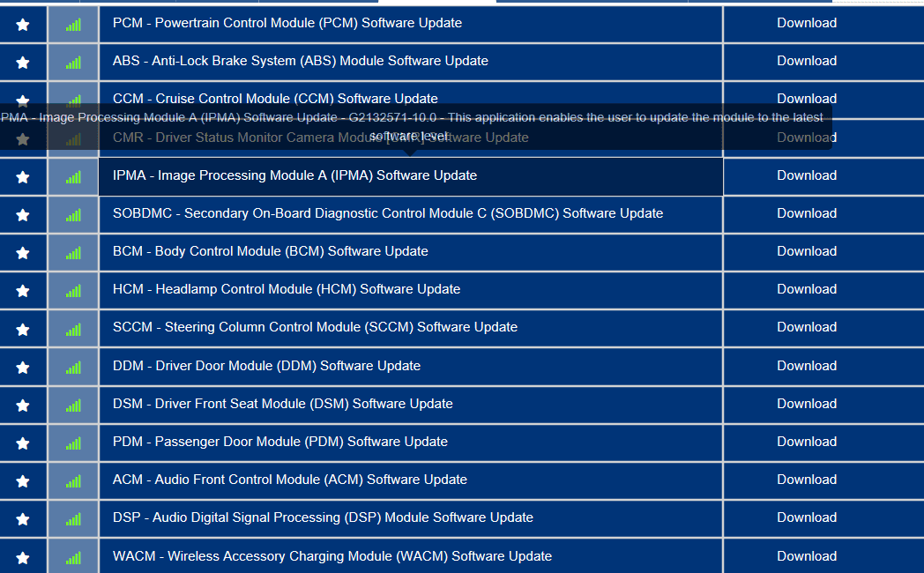Download the IPMA software update
The height and width of the screenshot is (573, 924).
point(806,175)
